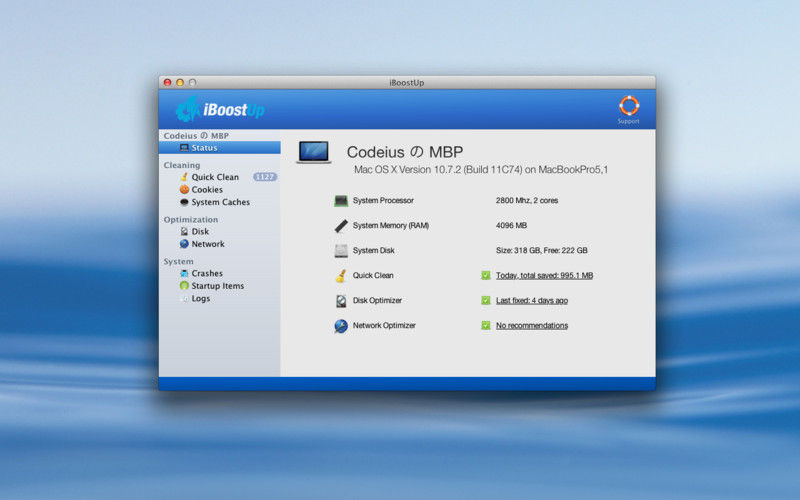Click the Disk Optimizer status icon

pyautogui.click(x=341, y=301)
